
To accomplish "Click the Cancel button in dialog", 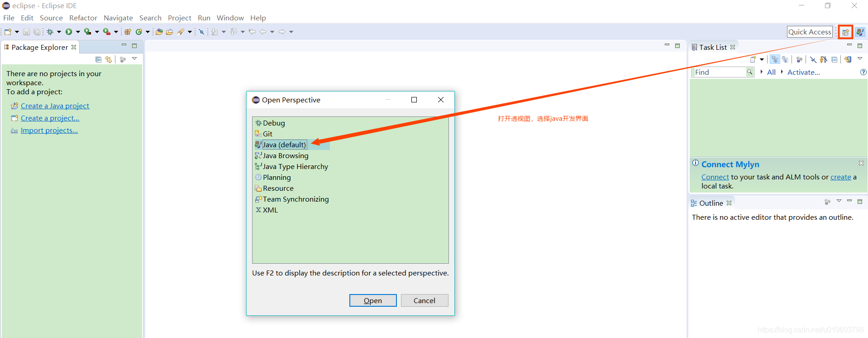I will tap(424, 300).
